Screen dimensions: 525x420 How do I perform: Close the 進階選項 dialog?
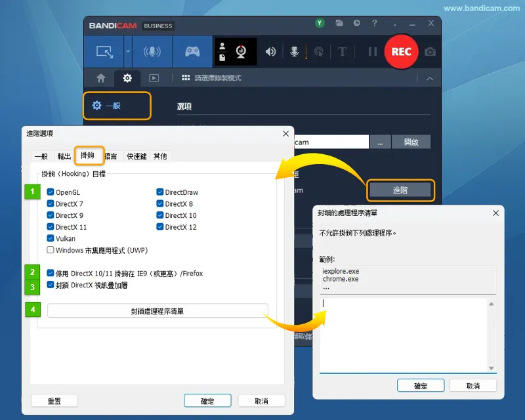(285, 134)
